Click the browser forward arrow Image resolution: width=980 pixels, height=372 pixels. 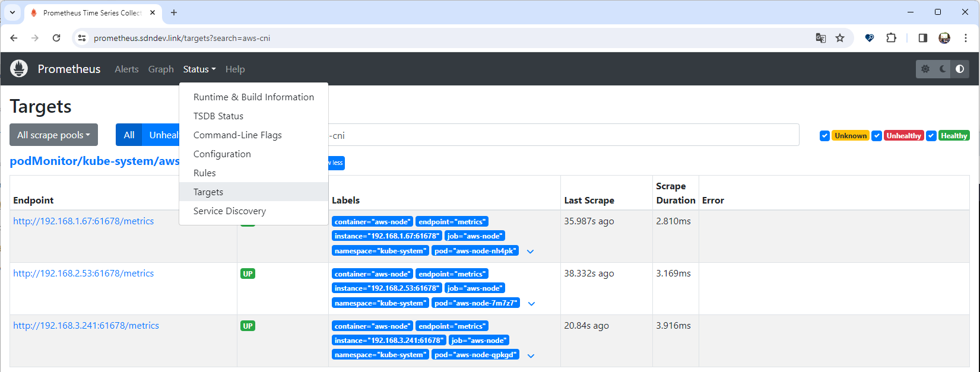coord(35,38)
